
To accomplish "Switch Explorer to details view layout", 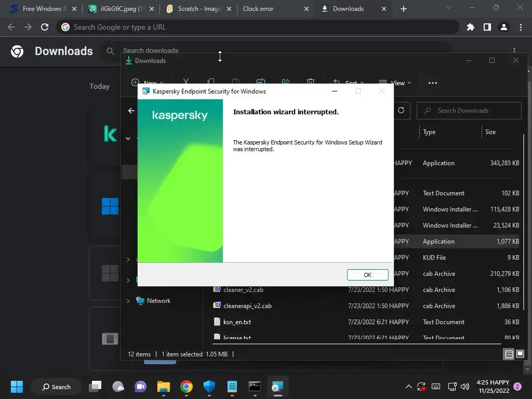I will [509, 354].
